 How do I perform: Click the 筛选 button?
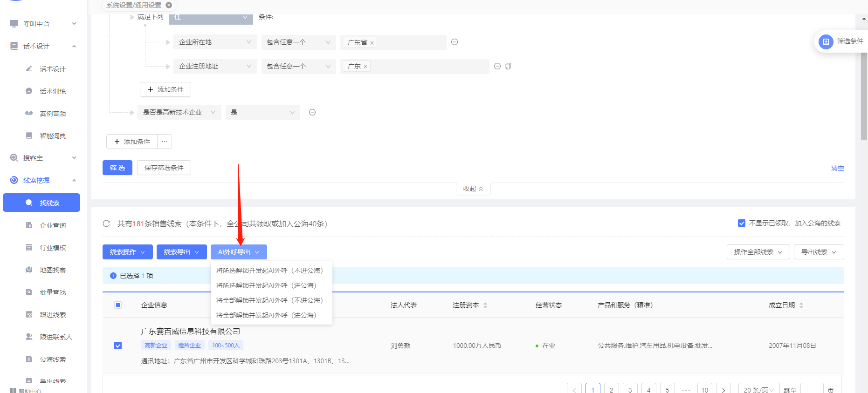117,168
